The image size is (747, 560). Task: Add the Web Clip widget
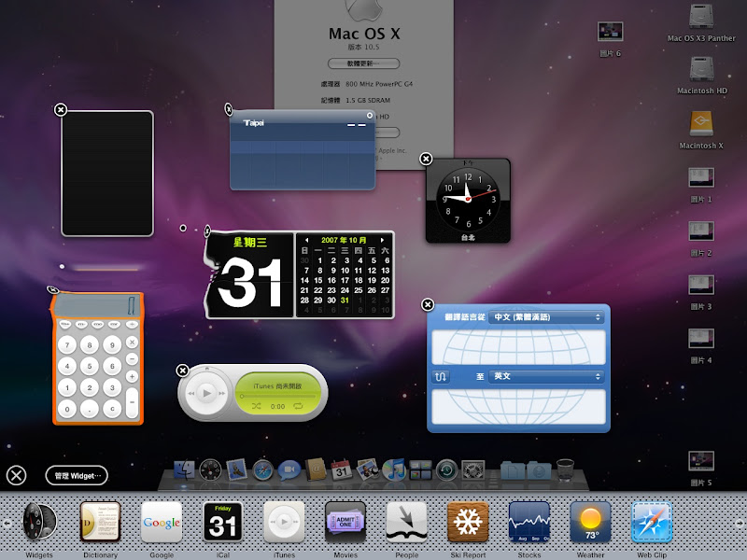pos(652,522)
